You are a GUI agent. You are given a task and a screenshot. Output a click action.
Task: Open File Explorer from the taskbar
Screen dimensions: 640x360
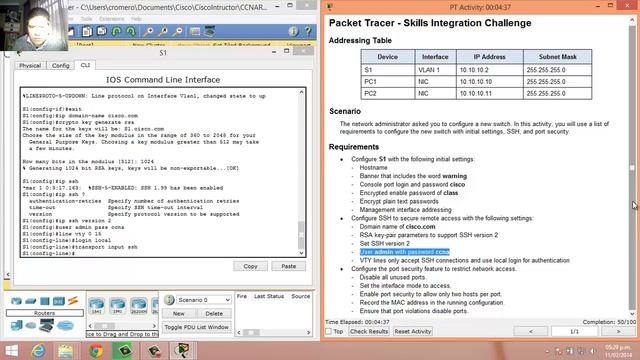click(x=65, y=351)
